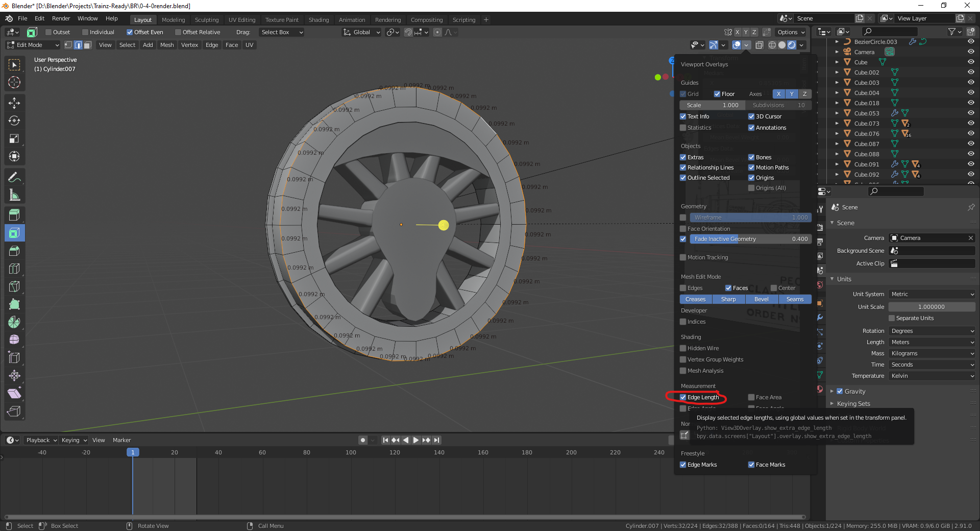Select the Edge Slide tool
Image resolution: width=980 pixels, height=531 pixels.
tap(14, 358)
